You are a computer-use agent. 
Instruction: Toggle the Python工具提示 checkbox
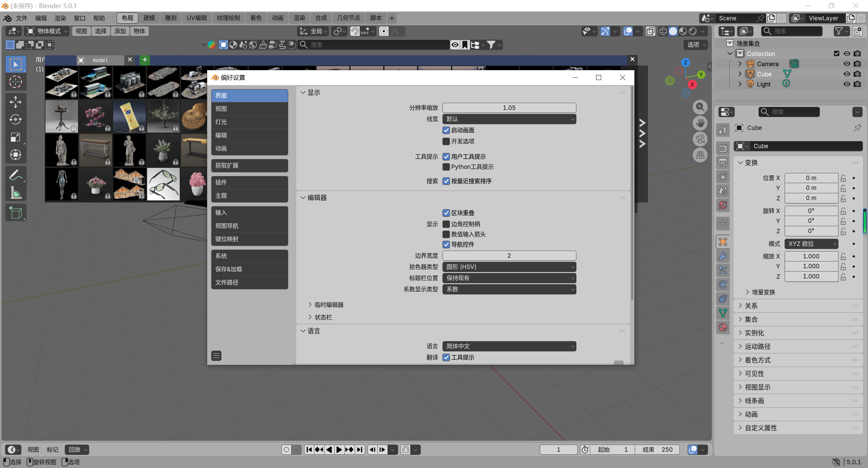[446, 167]
